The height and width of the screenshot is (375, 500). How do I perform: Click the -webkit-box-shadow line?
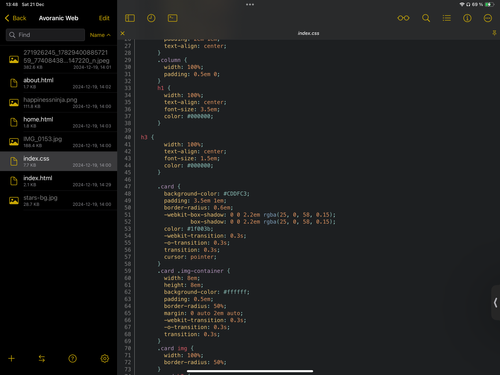[249, 215]
